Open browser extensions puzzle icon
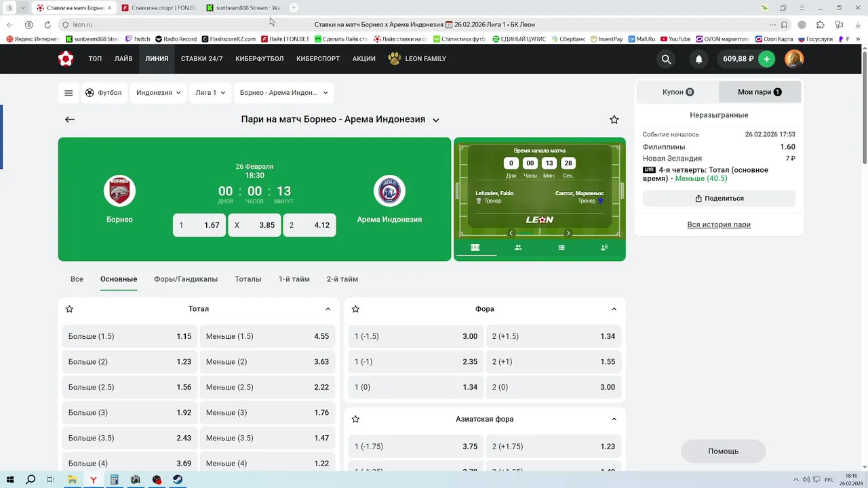 pyautogui.click(x=820, y=24)
